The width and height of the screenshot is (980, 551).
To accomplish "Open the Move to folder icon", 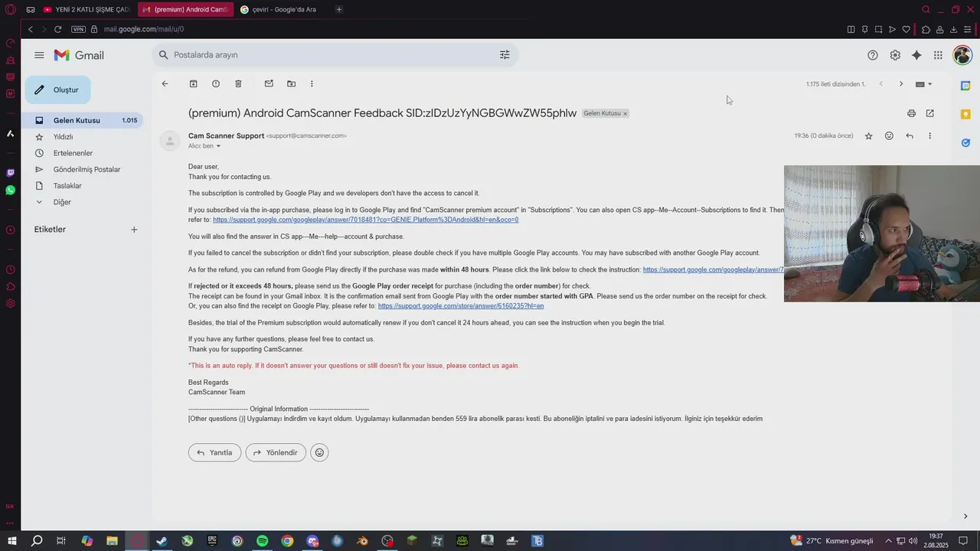I will coord(291,83).
